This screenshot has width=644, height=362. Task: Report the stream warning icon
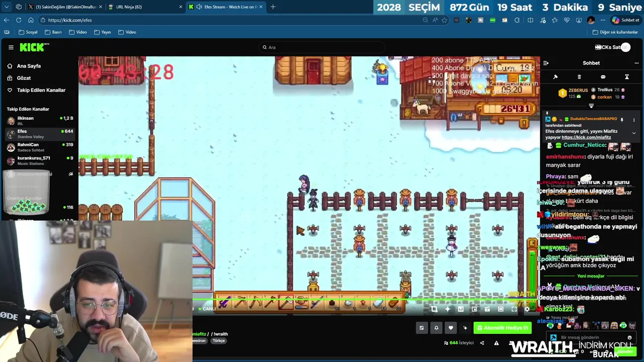click(496, 343)
